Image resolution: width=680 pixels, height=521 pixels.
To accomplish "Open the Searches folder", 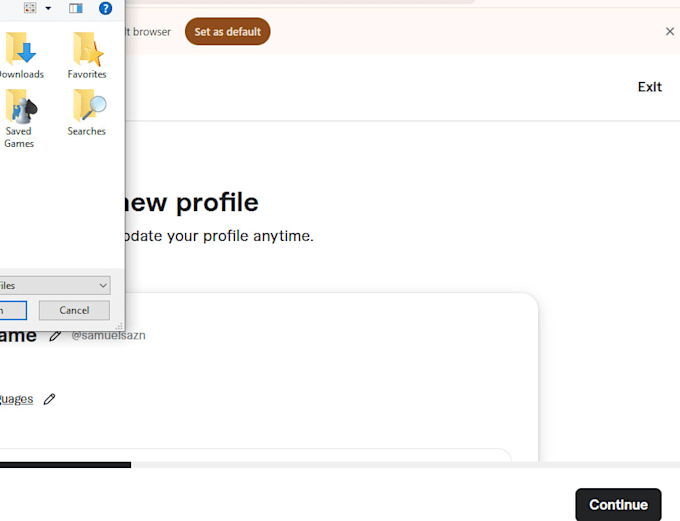I will (x=87, y=112).
